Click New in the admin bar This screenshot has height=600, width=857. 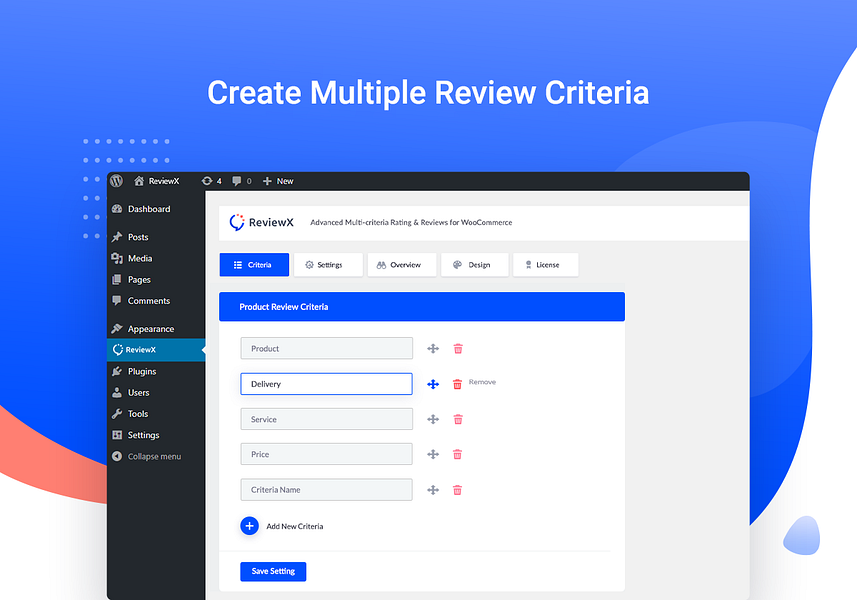coord(278,181)
